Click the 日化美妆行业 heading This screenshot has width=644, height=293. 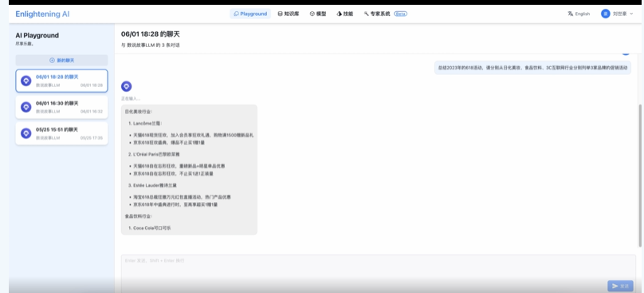[139, 112]
